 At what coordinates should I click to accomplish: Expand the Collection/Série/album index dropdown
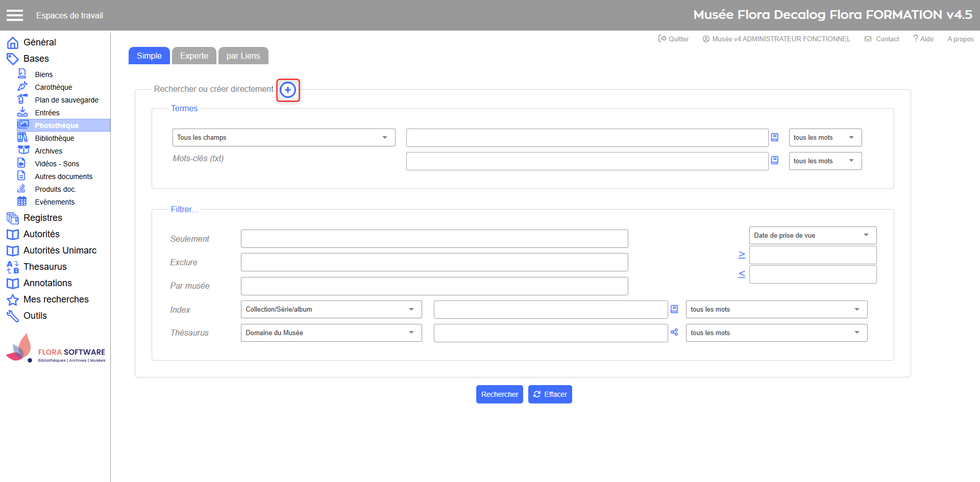(x=331, y=310)
